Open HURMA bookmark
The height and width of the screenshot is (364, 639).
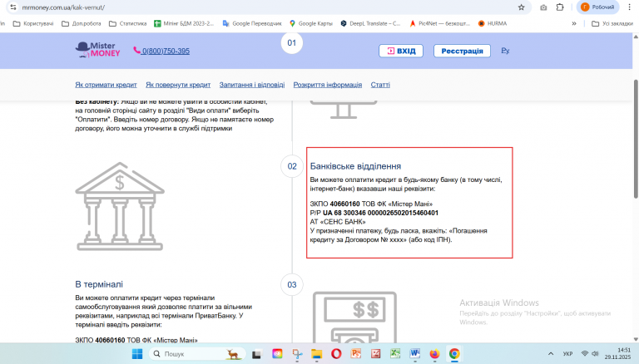click(x=493, y=23)
